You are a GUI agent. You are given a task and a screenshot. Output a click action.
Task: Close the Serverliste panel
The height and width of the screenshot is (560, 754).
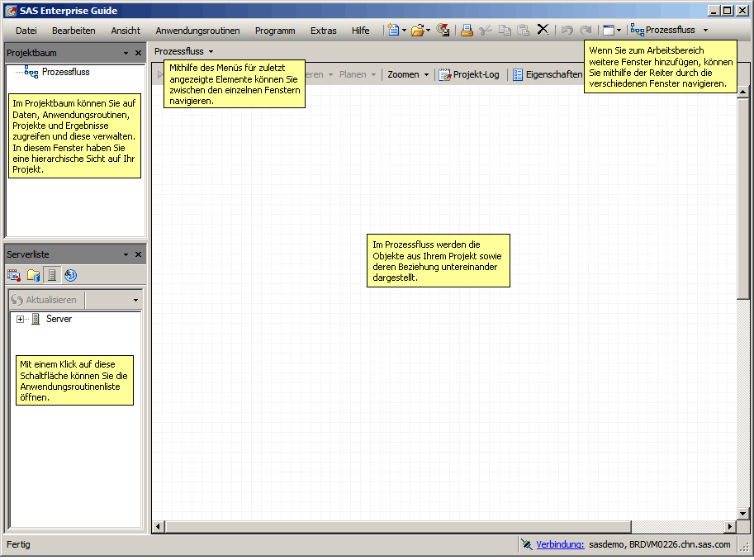[139, 254]
